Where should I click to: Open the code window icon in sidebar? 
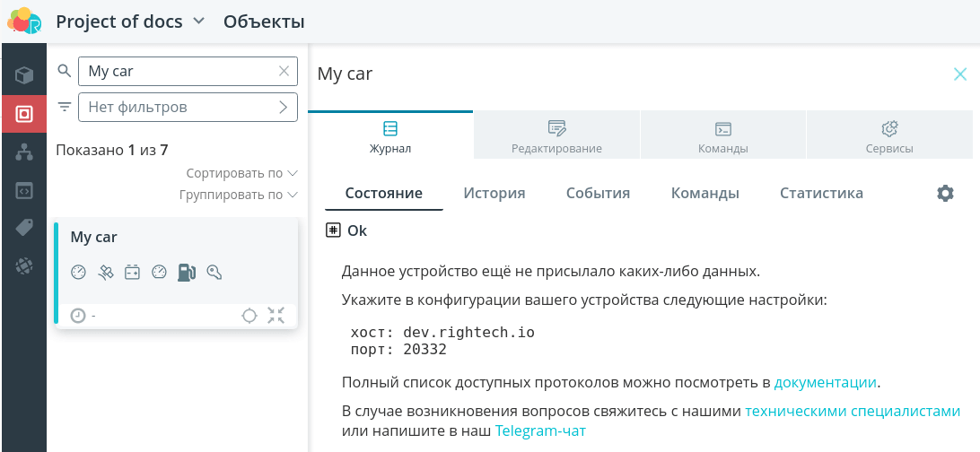[23, 190]
